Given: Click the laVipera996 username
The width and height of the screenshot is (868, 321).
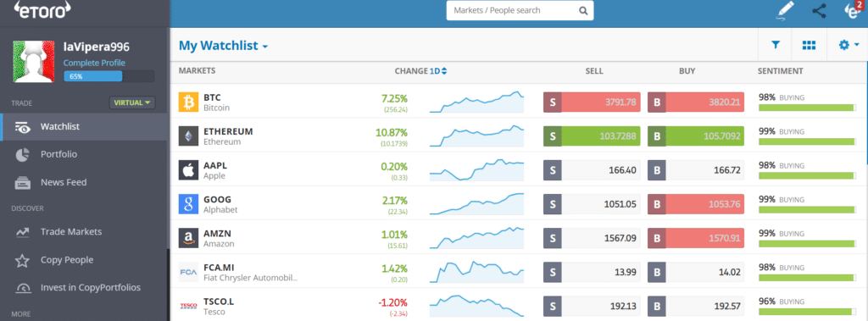Looking at the screenshot, I should (x=96, y=47).
